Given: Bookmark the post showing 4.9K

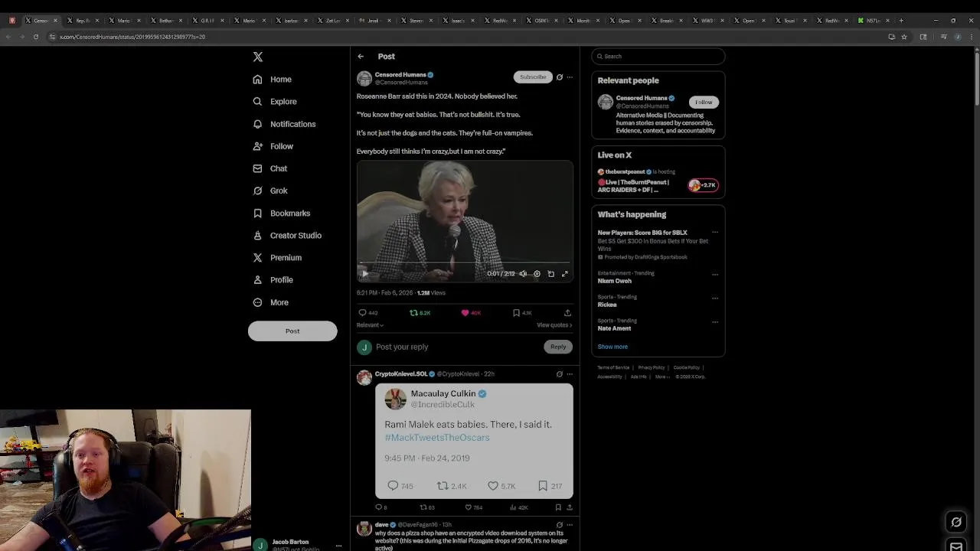Looking at the screenshot, I should (522, 313).
